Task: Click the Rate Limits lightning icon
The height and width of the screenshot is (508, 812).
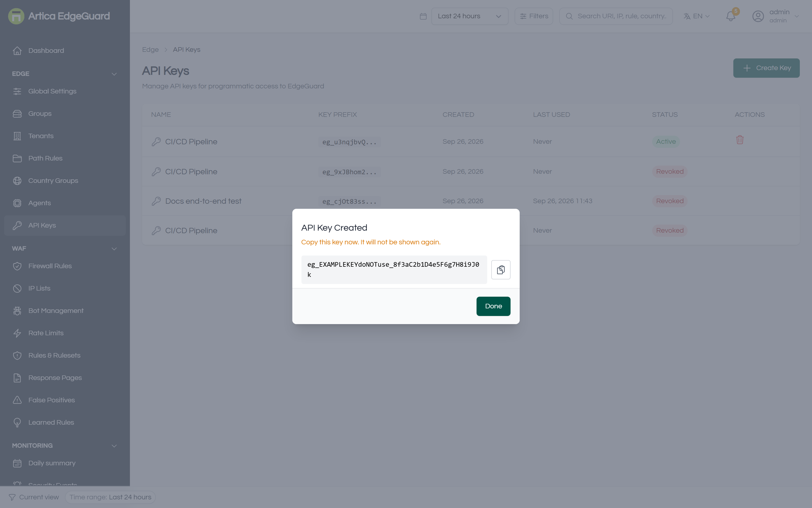Action: coord(17,333)
